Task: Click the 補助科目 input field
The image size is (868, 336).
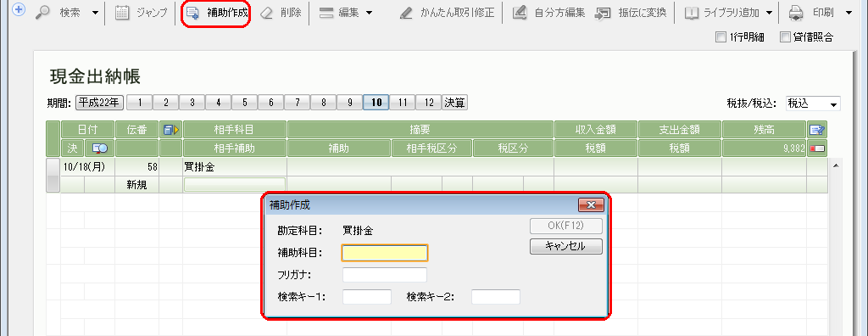Action: click(x=385, y=254)
